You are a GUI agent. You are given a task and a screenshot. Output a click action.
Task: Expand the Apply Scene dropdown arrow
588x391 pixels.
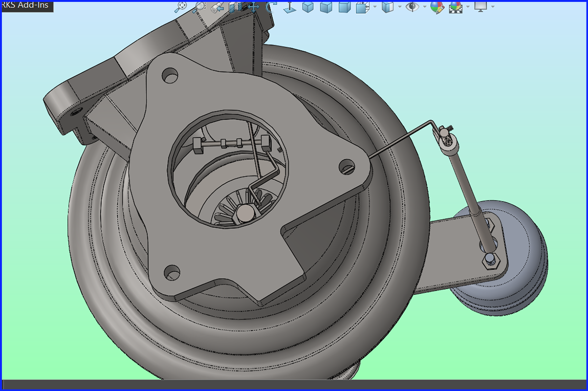[468, 7]
